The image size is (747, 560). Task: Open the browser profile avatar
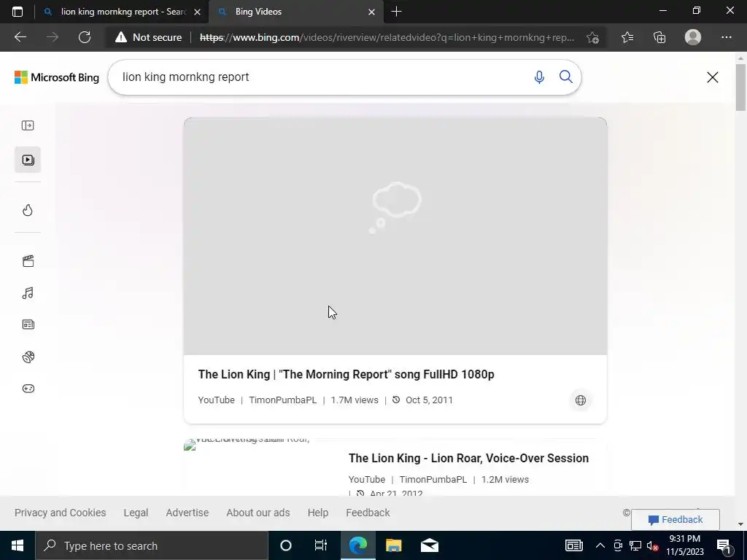[693, 37]
